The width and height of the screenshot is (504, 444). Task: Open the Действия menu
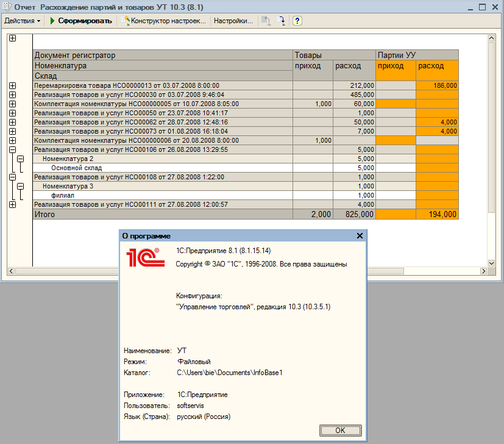[22, 21]
